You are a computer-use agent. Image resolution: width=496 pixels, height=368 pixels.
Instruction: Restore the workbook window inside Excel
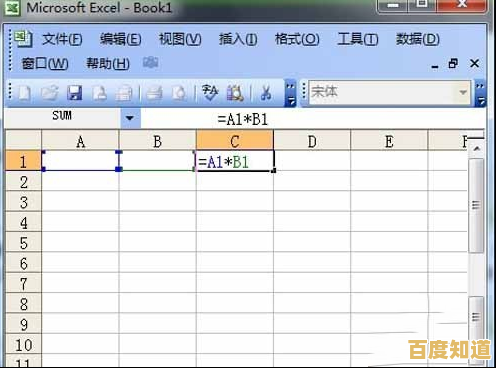pos(453,63)
